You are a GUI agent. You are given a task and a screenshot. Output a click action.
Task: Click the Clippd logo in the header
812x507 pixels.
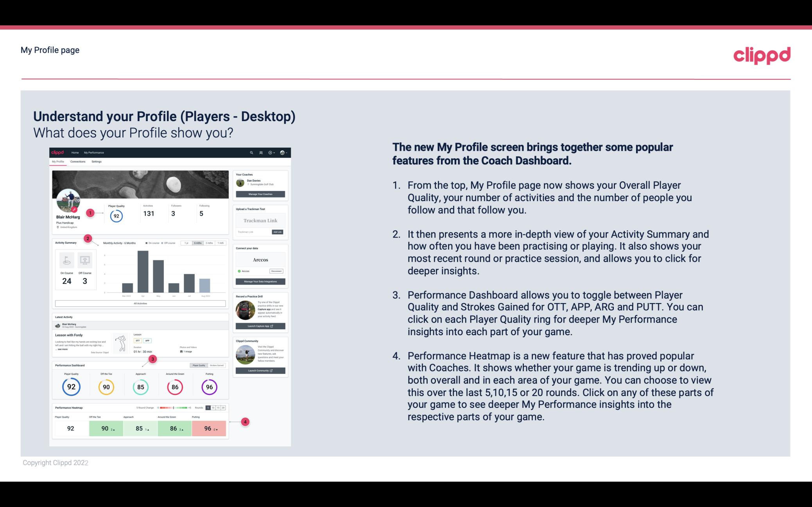[762, 54]
